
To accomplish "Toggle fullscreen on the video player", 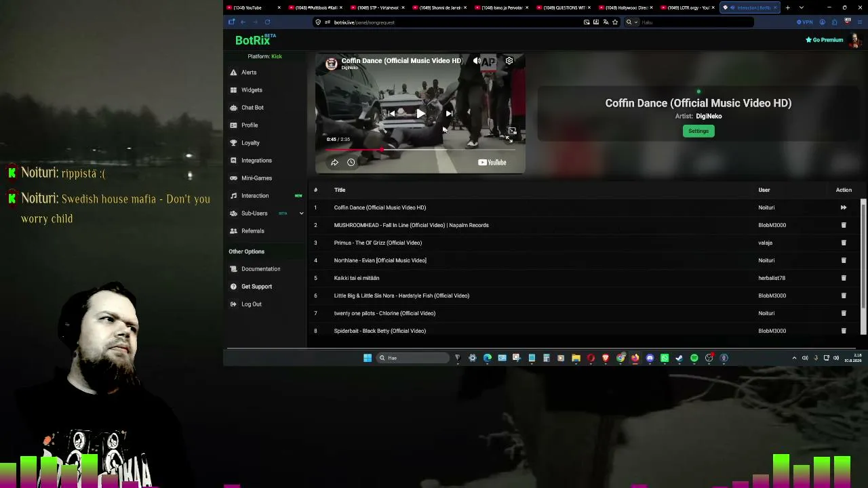I will point(509,139).
